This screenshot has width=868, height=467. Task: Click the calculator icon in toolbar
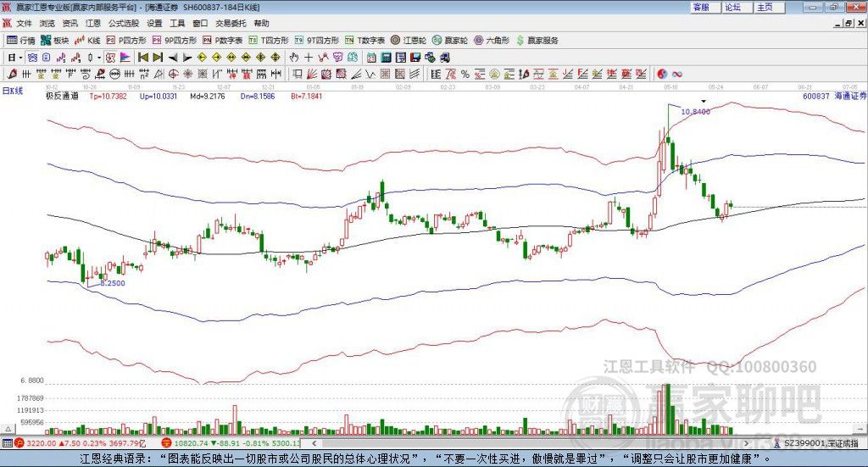pyautogui.click(x=386, y=57)
